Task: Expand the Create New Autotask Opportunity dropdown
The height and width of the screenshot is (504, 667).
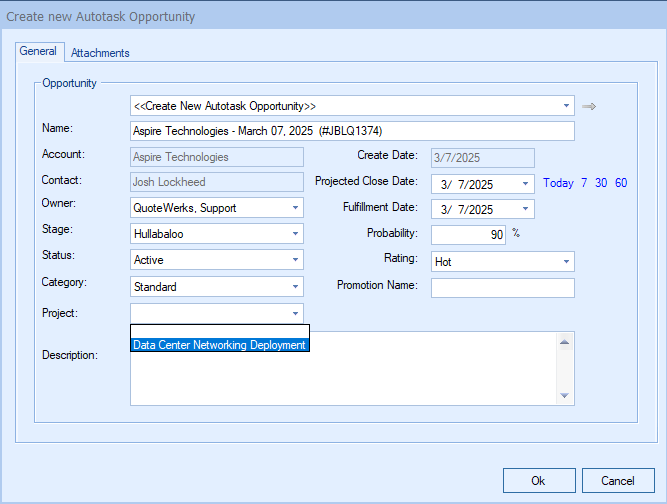Action: (566, 105)
